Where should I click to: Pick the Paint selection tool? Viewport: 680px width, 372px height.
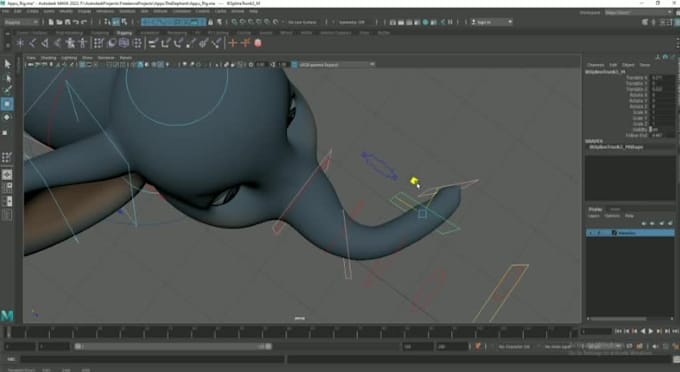coord(7,90)
